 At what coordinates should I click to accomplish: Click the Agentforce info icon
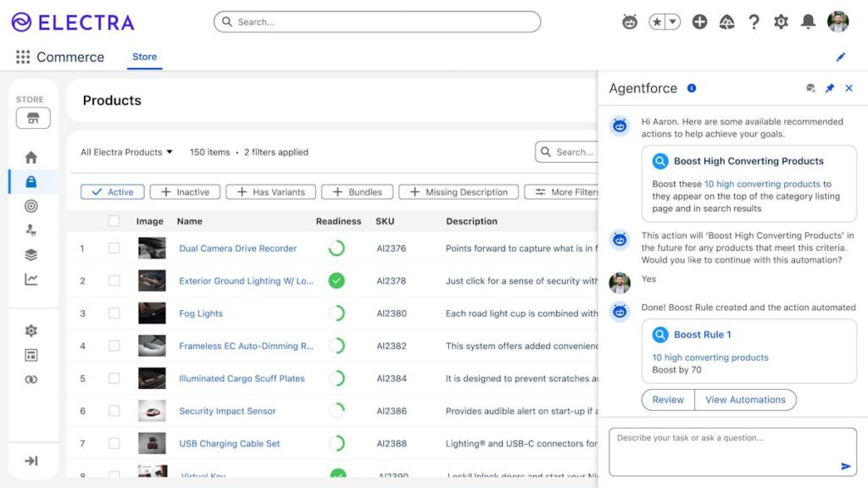(x=692, y=88)
